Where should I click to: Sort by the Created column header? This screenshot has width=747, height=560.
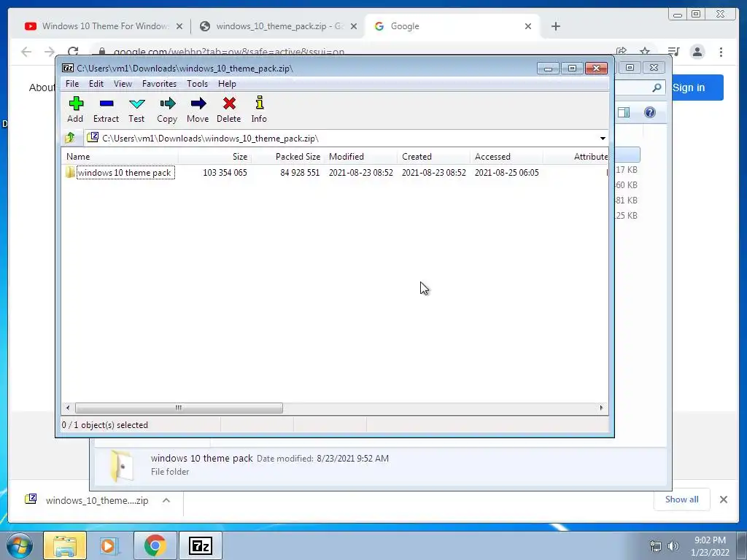(x=433, y=157)
